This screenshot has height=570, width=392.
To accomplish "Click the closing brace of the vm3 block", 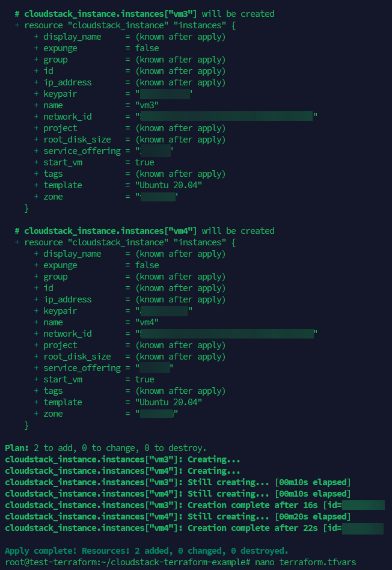I will click(x=26, y=208).
